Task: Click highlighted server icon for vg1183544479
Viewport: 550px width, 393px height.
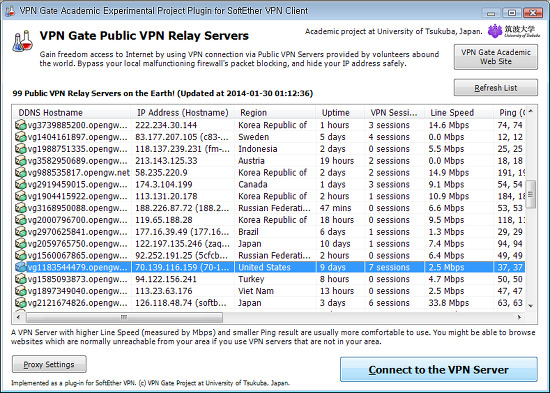Action: pyautogui.click(x=21, y=267)
